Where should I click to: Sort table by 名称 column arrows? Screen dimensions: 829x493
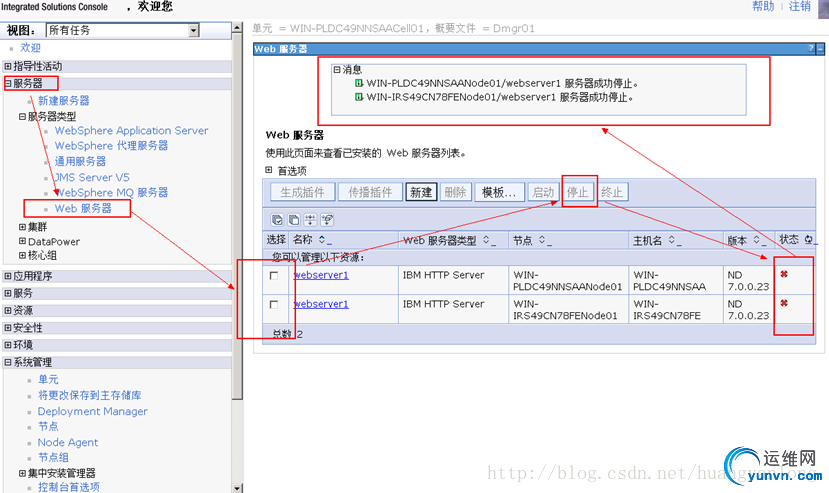point(322,240)
